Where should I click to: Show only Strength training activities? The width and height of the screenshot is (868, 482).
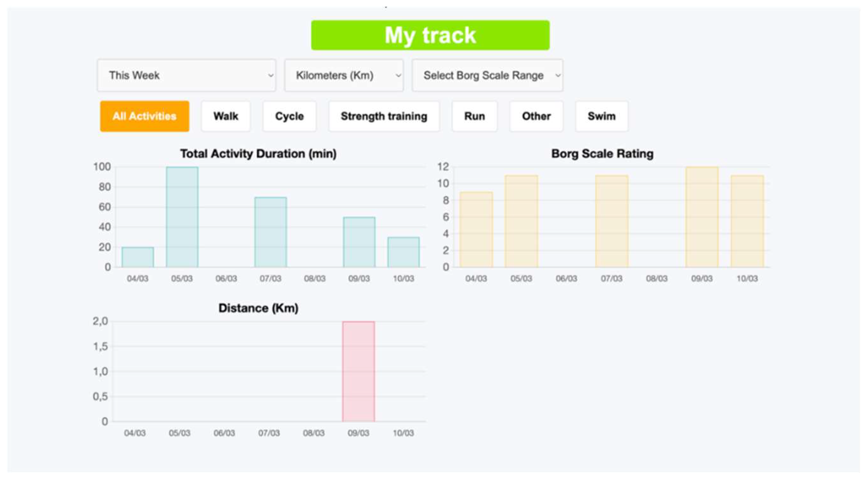[384, 116]
